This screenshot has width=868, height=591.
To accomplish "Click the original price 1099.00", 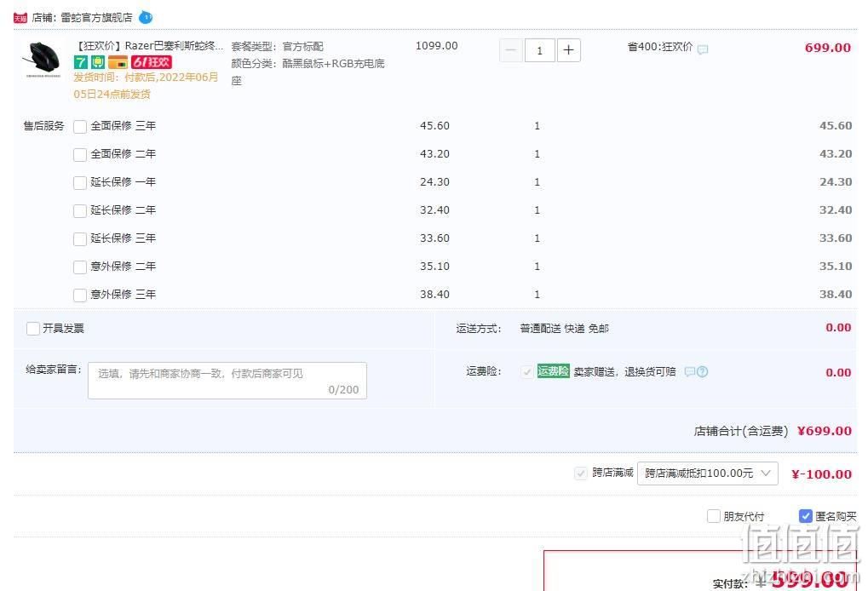I will pyautogui.click(x=437, y=46).
